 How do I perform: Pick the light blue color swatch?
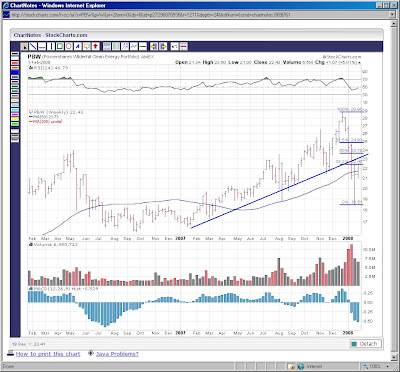[x=15, y=105]
